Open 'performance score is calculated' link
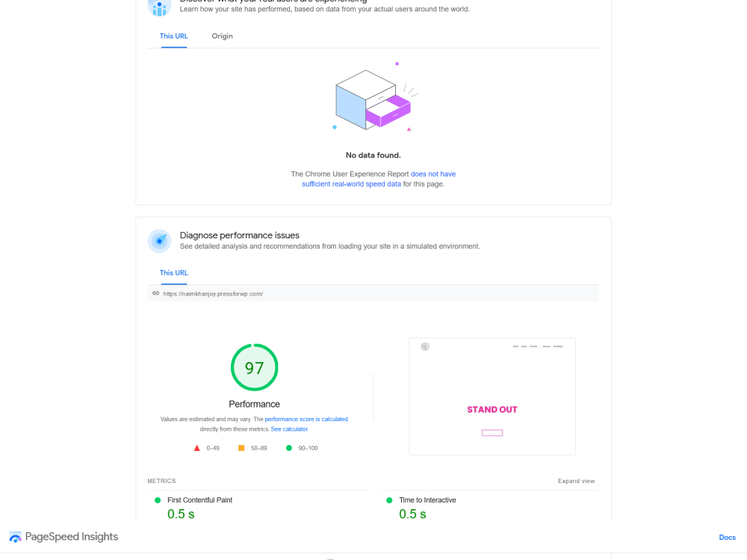The height and width of the screenshot is (560, 747). [x=306, y=419]
